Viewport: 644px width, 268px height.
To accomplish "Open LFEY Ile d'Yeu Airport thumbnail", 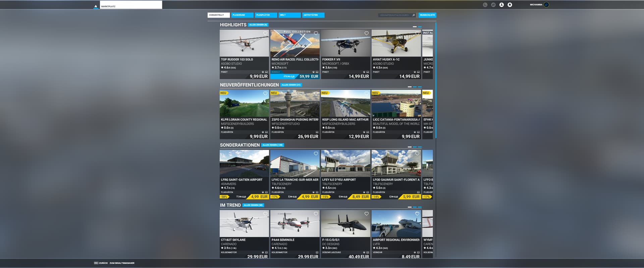I will point(345,163).
